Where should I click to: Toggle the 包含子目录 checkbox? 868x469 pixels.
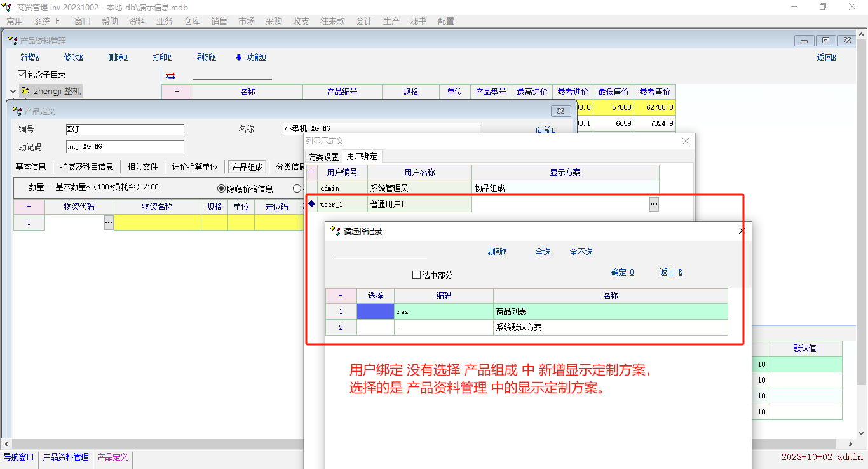(x=22, y=74)
